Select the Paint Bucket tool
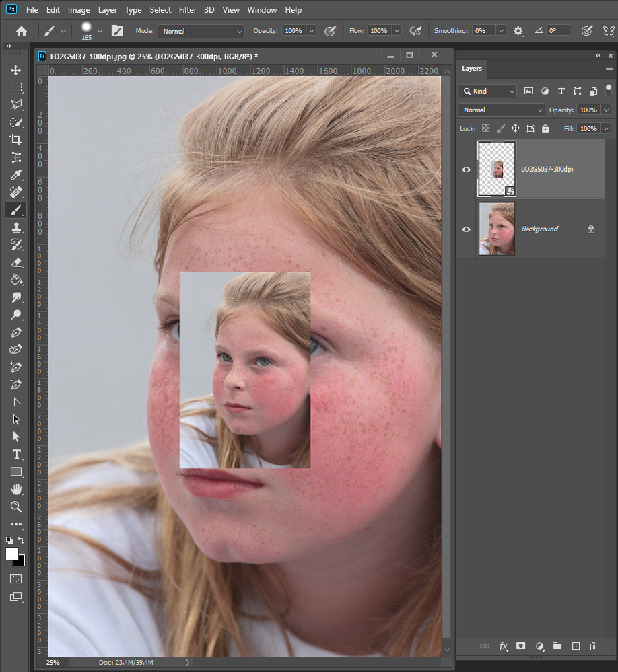The image size is (618, 672). [16, 280]
